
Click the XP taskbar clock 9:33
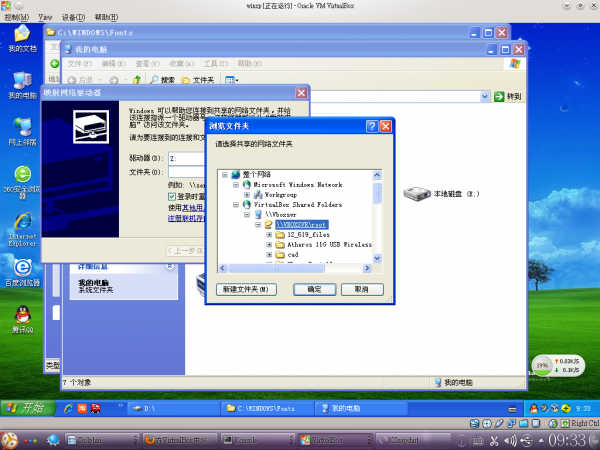tap(583, 408)
